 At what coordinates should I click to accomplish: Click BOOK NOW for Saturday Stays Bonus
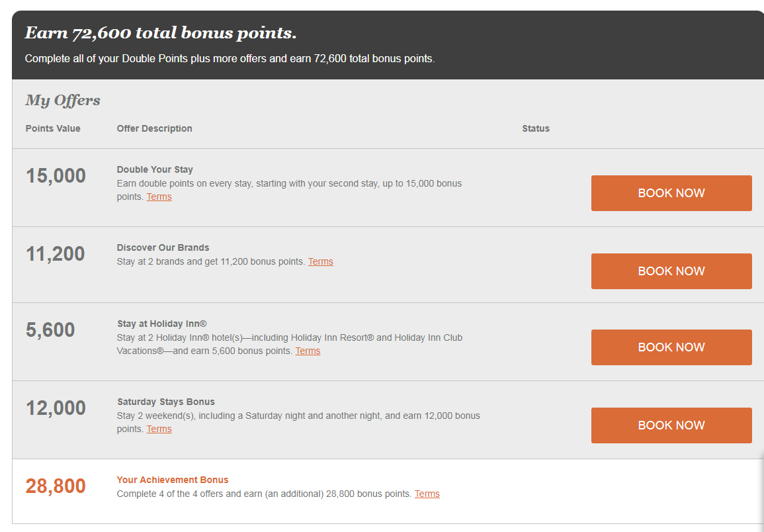(671, 425)
